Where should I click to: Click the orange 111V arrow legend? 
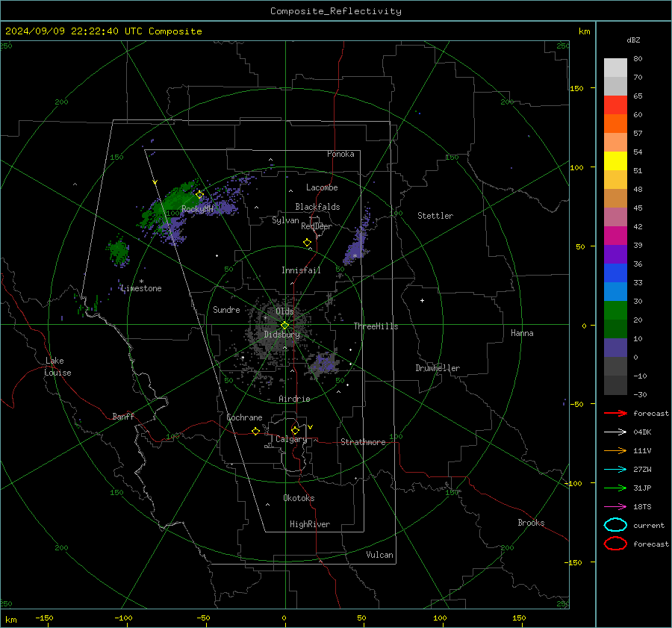(x=615, y=450)
